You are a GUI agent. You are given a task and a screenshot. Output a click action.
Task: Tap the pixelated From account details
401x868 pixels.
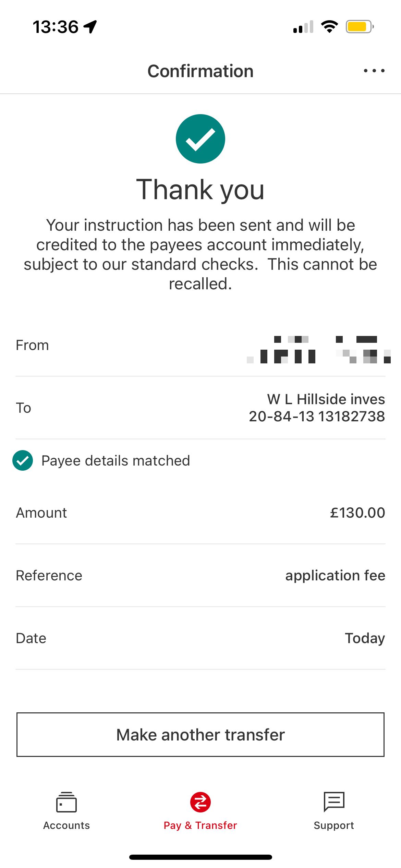tap(319, 350)
